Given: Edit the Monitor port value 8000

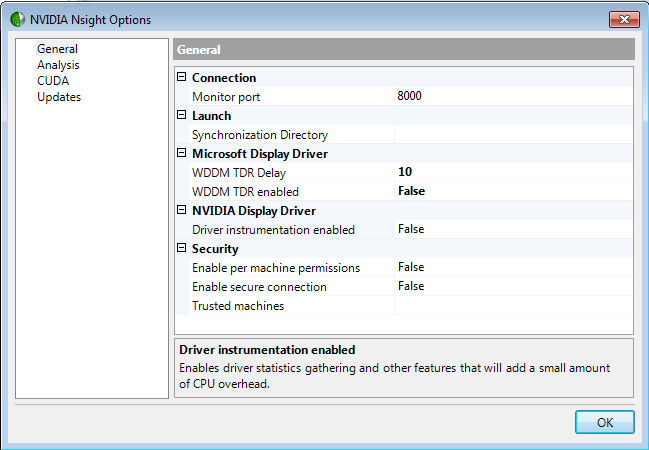Looking at the screenshot, I should pyautogui.click(x=512, y=97).
